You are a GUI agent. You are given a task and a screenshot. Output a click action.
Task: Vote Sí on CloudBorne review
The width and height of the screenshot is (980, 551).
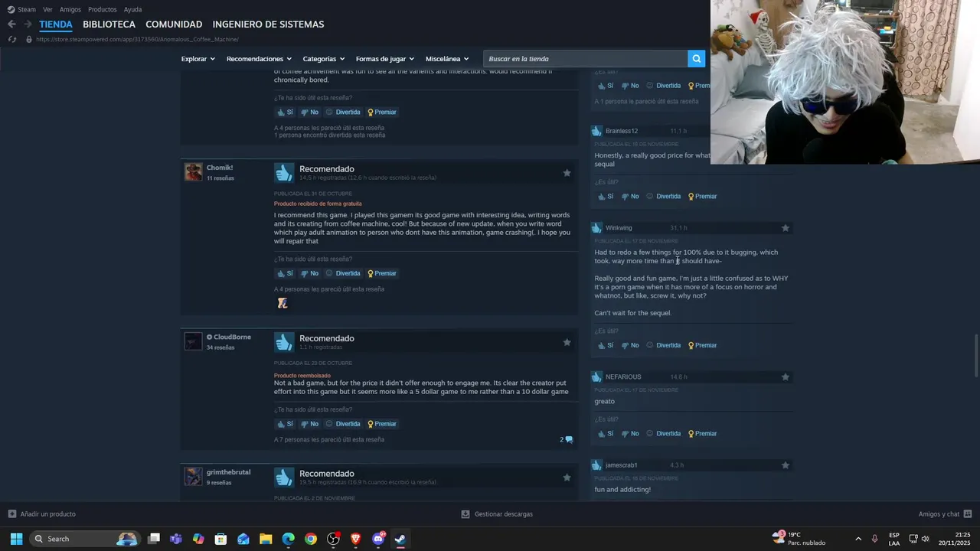(285, 424)
